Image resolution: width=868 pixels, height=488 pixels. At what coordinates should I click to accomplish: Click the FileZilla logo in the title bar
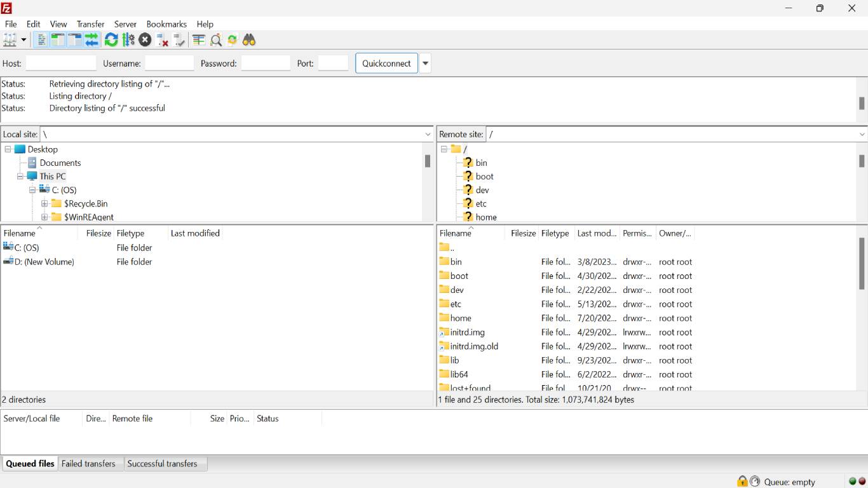coord(6,8)
